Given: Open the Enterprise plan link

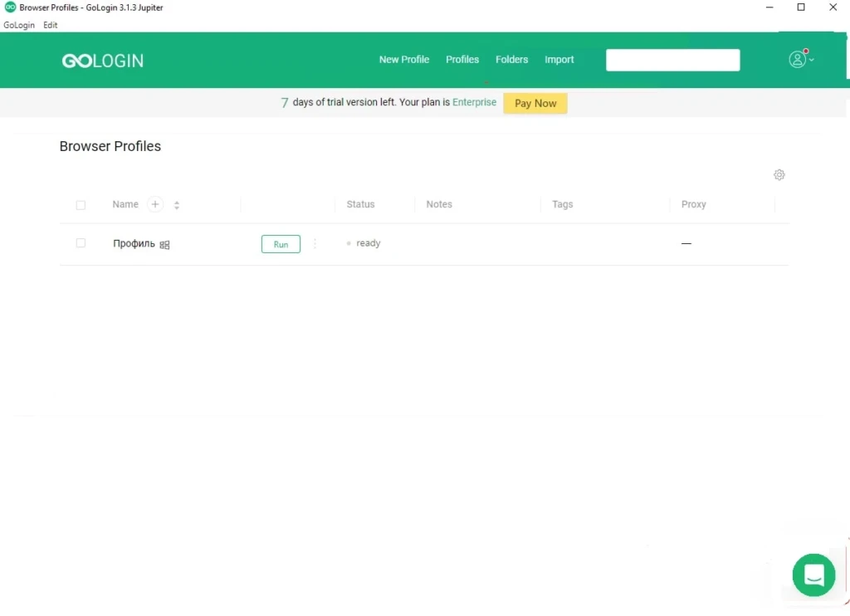Looking at the screenshot, I should tap(474, 102).
